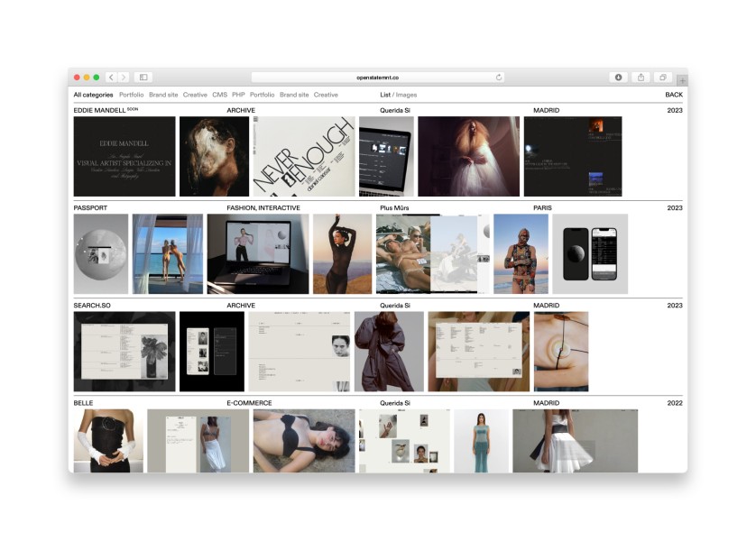Open the NEVER ENOUGH poster thumbnail

304,157
